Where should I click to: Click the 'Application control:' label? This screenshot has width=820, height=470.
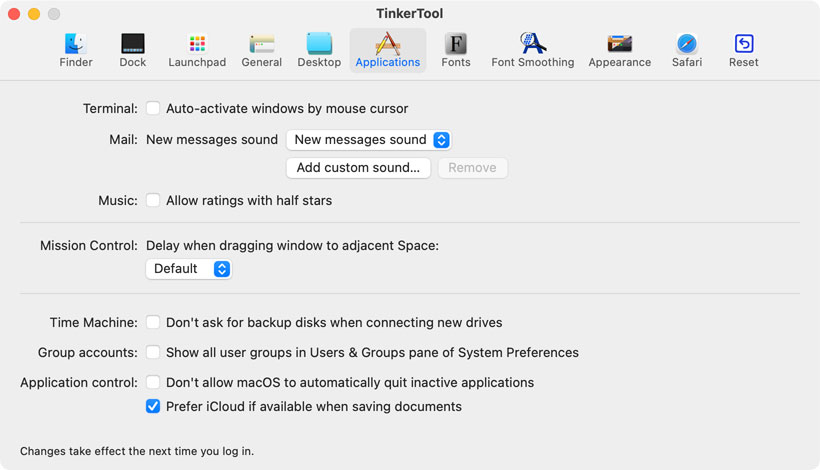pyautogui.click(x=79, y=383)
